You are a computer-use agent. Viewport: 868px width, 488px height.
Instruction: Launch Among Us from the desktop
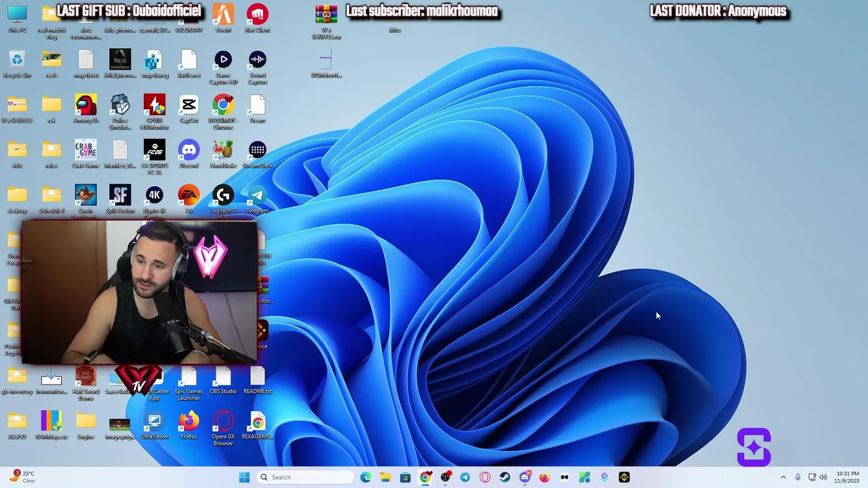pyautogui.click(x=86, y=110)
